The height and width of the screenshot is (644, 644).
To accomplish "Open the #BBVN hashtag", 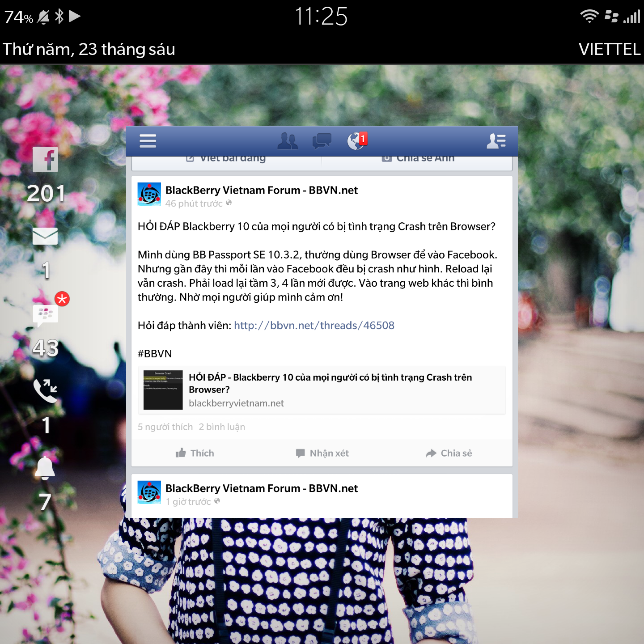I will pos(155,353).
